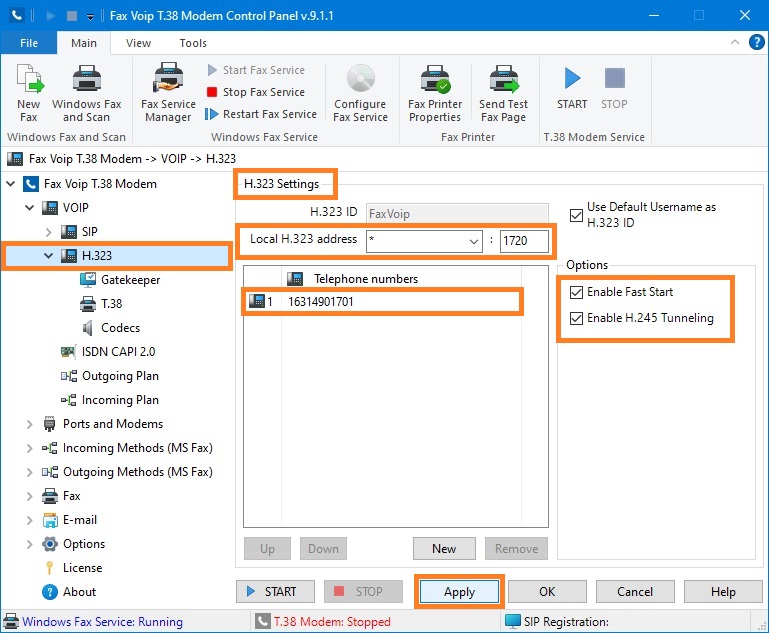
Task: Toggle Use Default Username as H.323 ID
Action: click(576, 215)
